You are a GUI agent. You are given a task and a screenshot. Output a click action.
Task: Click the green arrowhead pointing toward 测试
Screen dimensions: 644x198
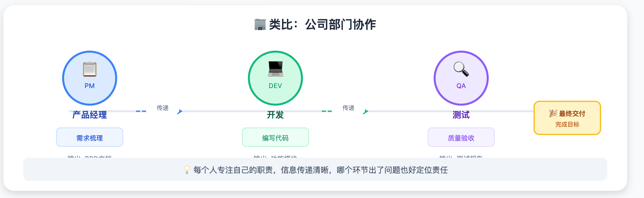tap(365, 111)
